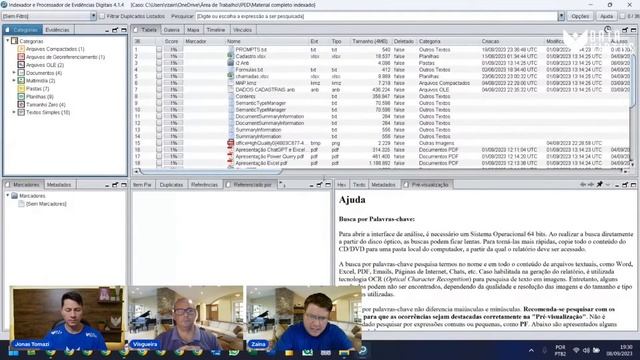Check the box for PROMPTS.txt row
This screenshot has width=640, height=360.
coord(159,49)
